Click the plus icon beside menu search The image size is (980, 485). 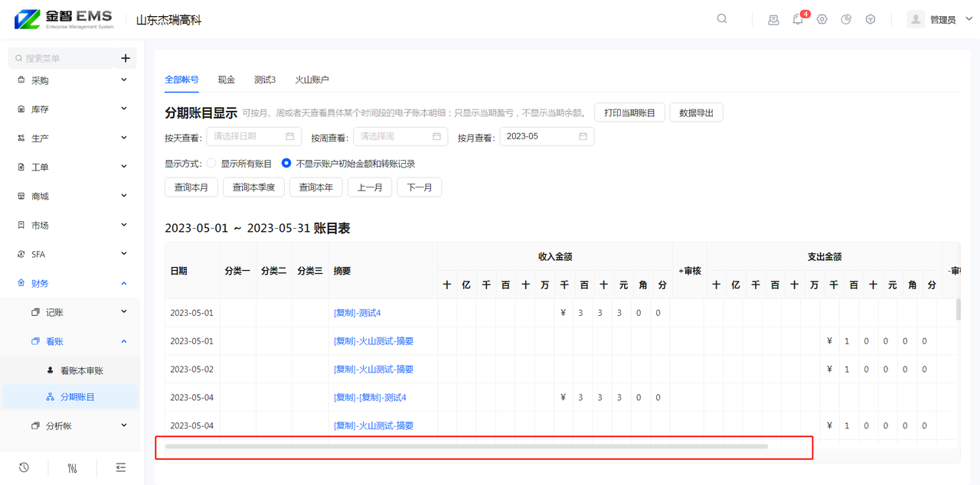point(126,58)
